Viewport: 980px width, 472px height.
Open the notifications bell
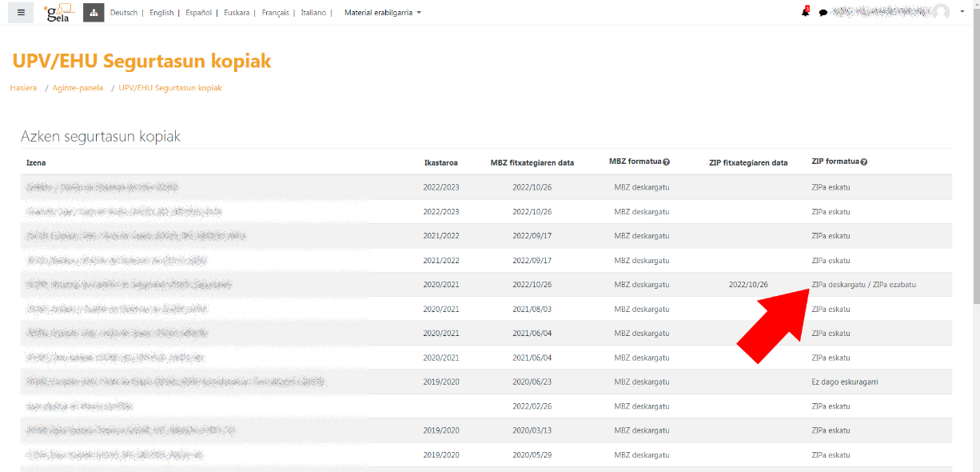pos(805,13)
